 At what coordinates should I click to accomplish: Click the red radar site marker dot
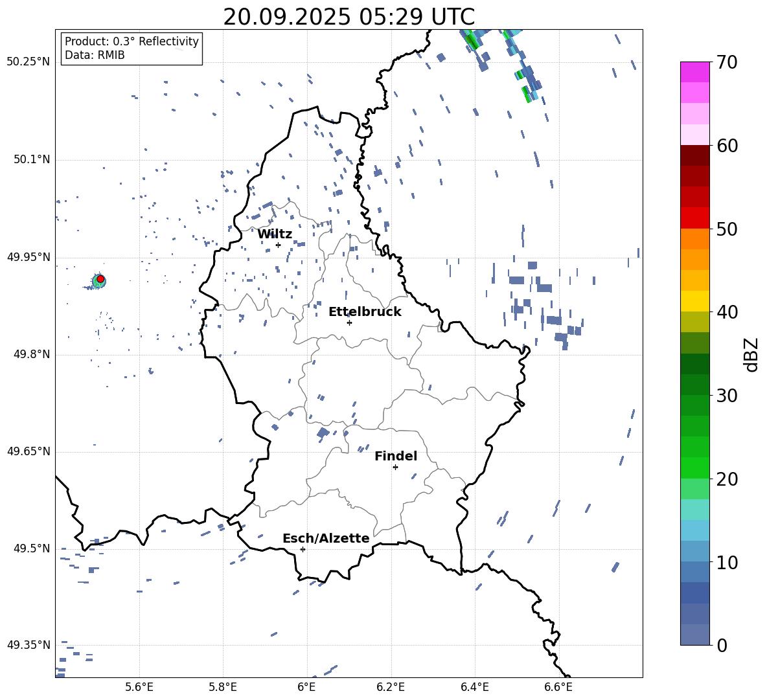[100, 279]
